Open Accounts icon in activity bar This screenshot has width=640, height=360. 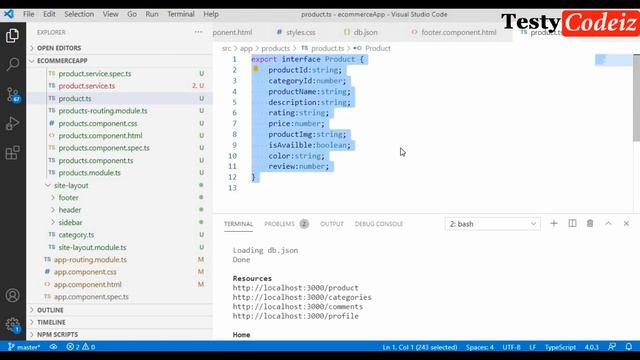(12, 295)
